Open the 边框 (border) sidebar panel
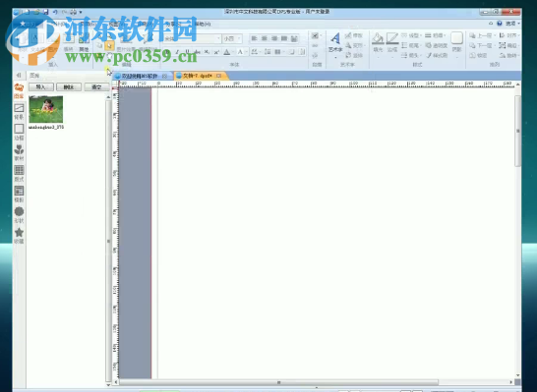Image resolution: width=537 pixels, height=392 pixels. point(19,132)
